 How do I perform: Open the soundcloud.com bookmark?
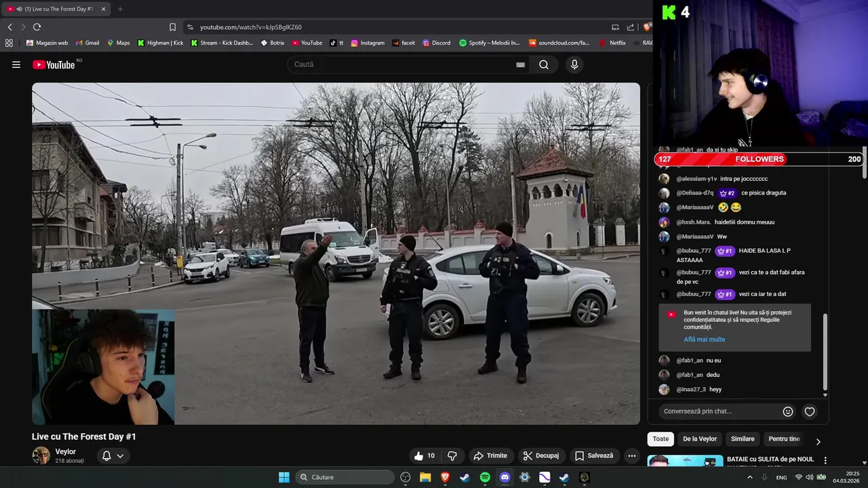[x=559, y=43]
